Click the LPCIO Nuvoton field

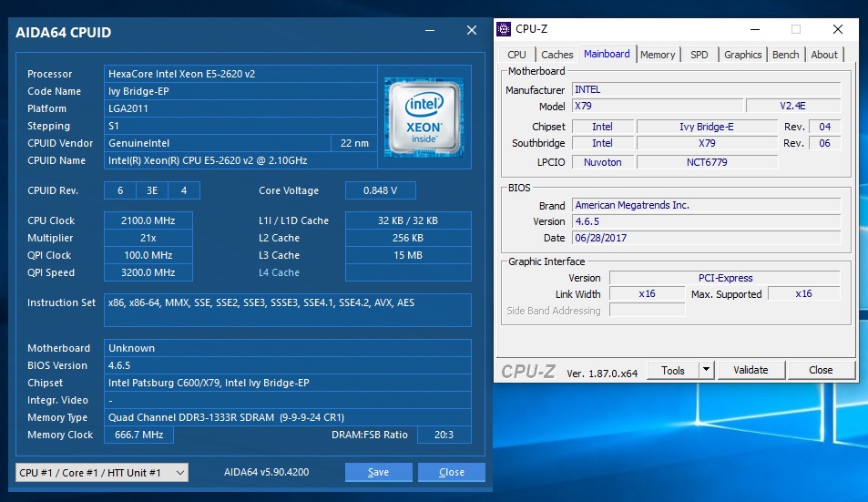[602, 162]
